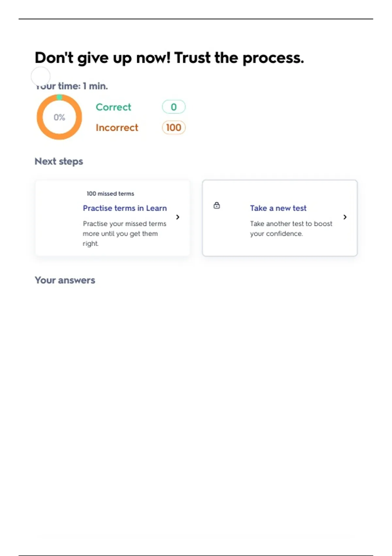Click the small circle icon beside Your time

pyautogui.click(x=41, y=76)
